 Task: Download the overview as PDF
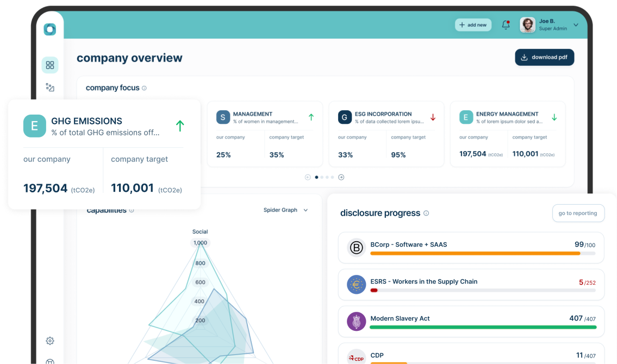tap(545, 58)
